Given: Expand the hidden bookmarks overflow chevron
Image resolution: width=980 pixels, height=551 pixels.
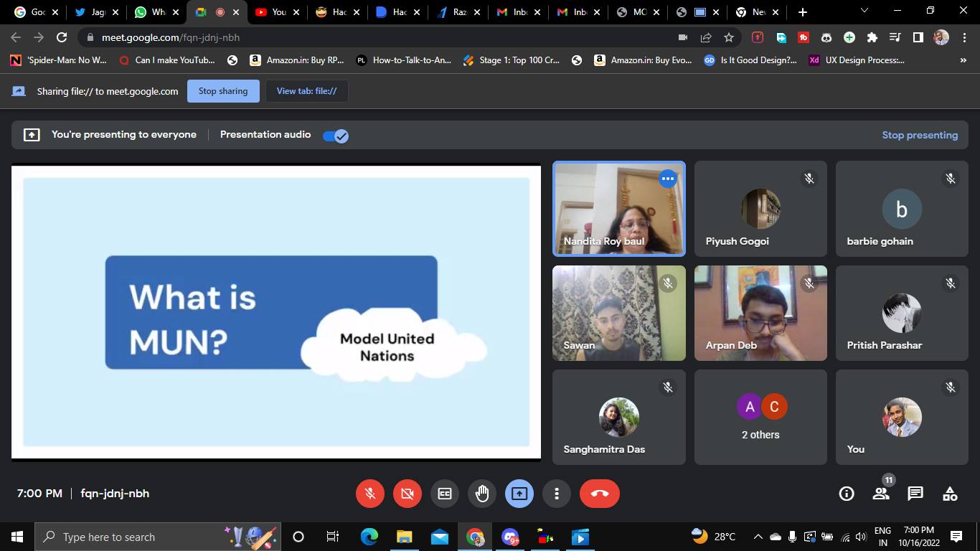Looking at the screenshot, I should (963, 60).
